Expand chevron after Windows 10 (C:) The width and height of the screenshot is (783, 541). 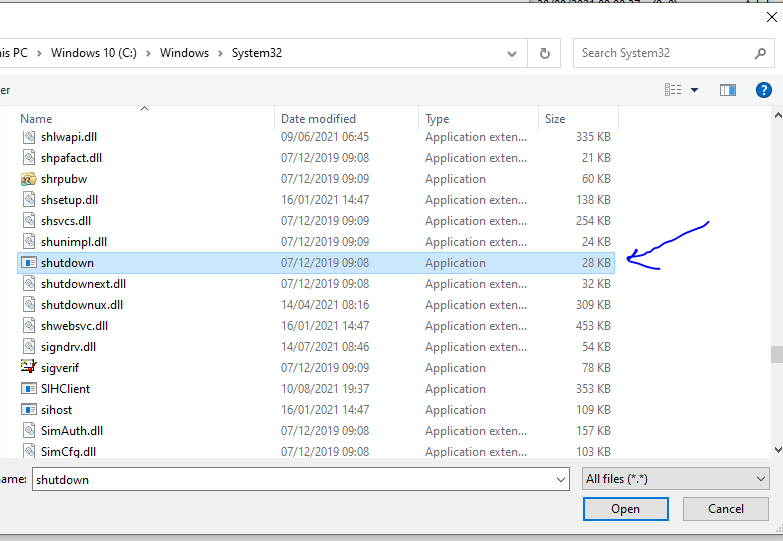pos(148,53)
